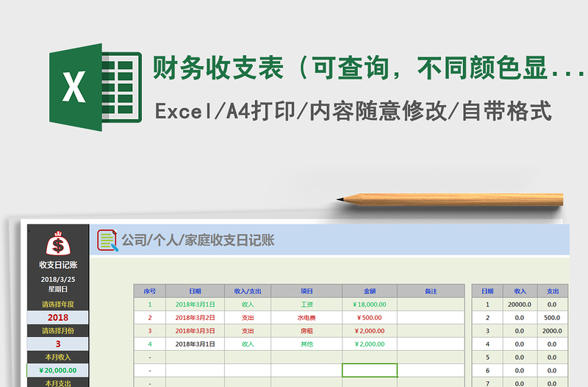This screenshot has height=387, width=588.
Task: Click the 本月支出 label
Action: [x=58, y=383]
